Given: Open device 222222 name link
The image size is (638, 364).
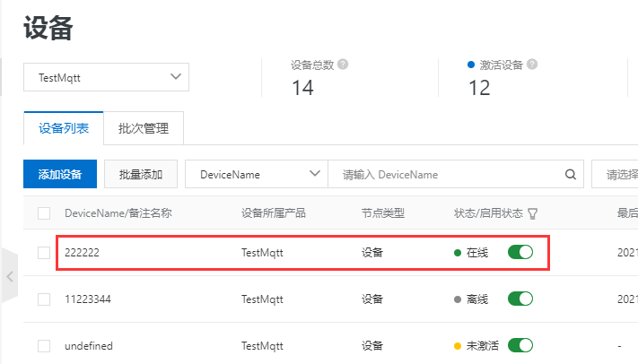Looking at the screenshot, I should (x=83, y=253).
